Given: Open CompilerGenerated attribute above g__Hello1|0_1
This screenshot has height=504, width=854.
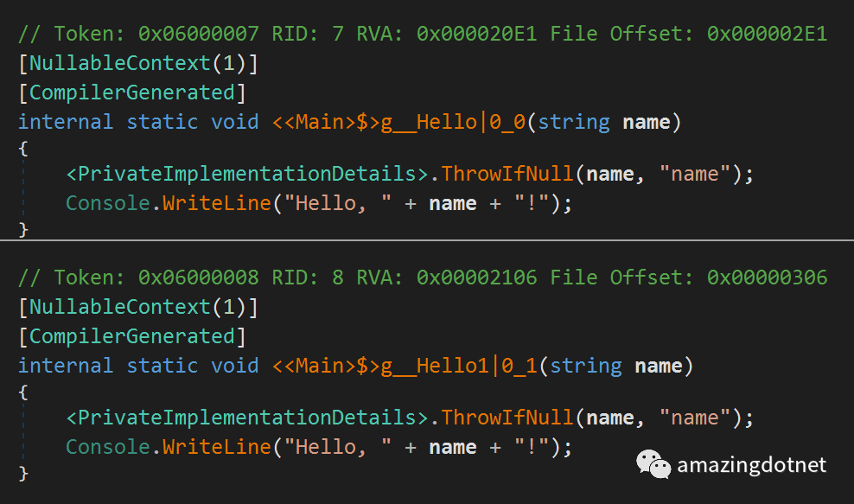Looking at the screenshot, I should (132, 337).
